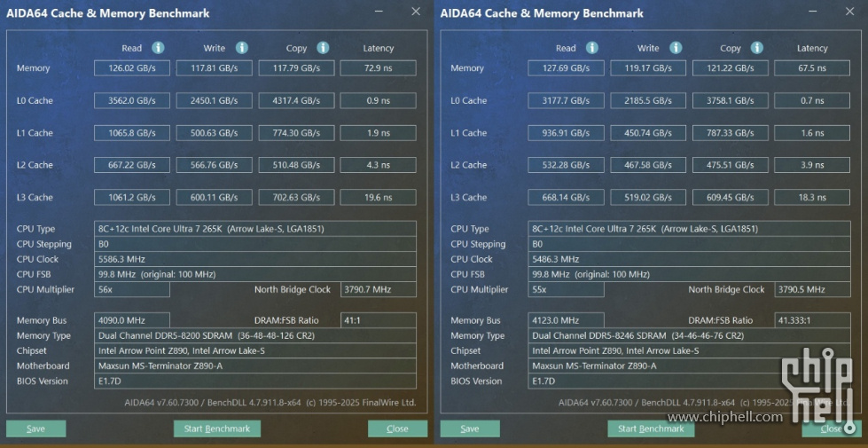Viewport: 868px width, 448px height.
Task: Select Memory Bus 4090.0 MHz field
Action: (x=132, y=320)
